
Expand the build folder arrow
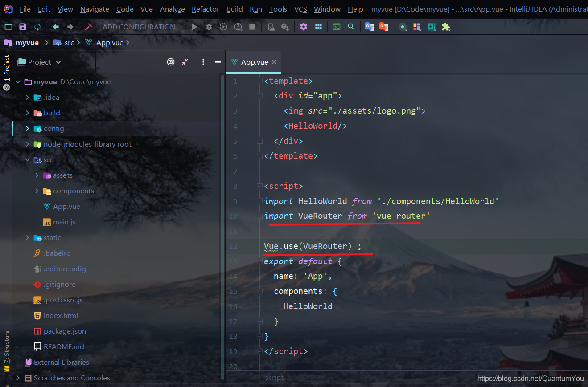point(28,113)
